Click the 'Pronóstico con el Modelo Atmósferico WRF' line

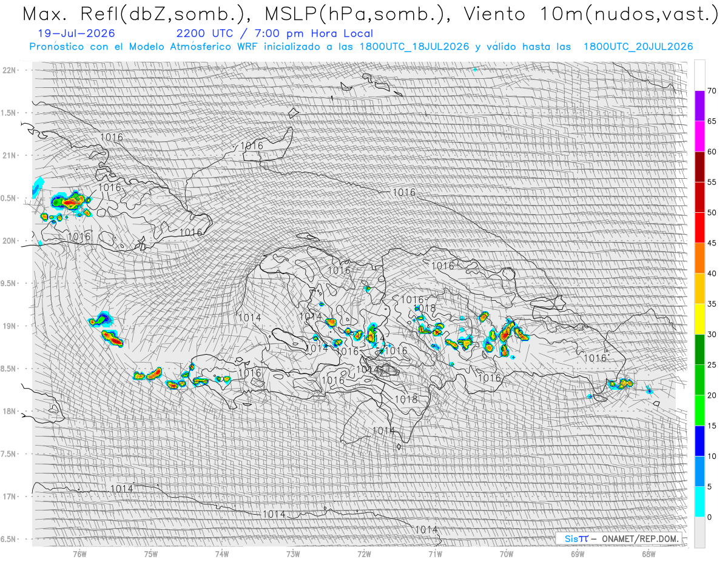click(x=362, y=47)
